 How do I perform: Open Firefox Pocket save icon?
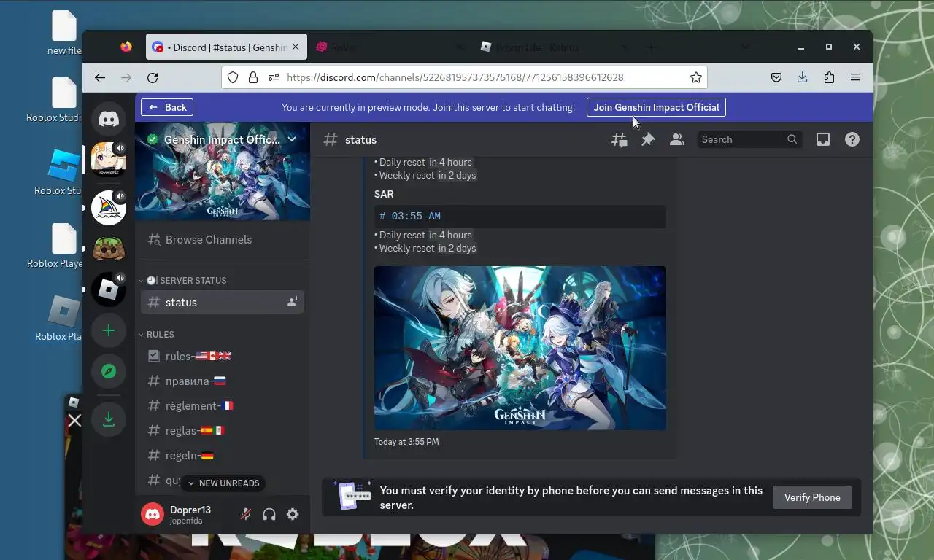pos(776,77)
